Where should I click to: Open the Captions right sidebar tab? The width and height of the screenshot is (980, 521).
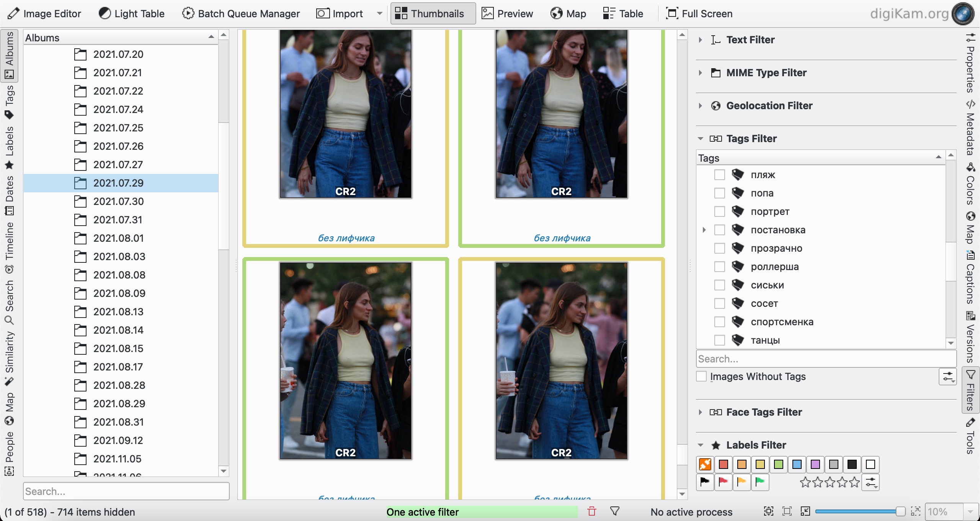pos(970,277)
